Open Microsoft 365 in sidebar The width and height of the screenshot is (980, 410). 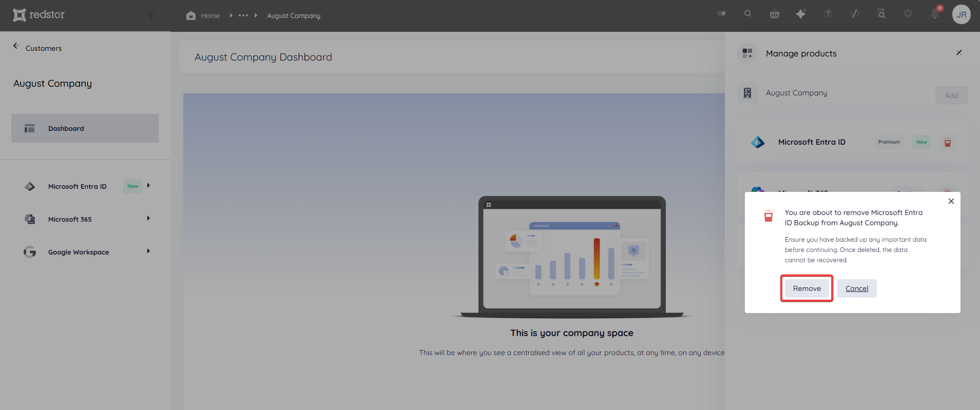[70, 219]
